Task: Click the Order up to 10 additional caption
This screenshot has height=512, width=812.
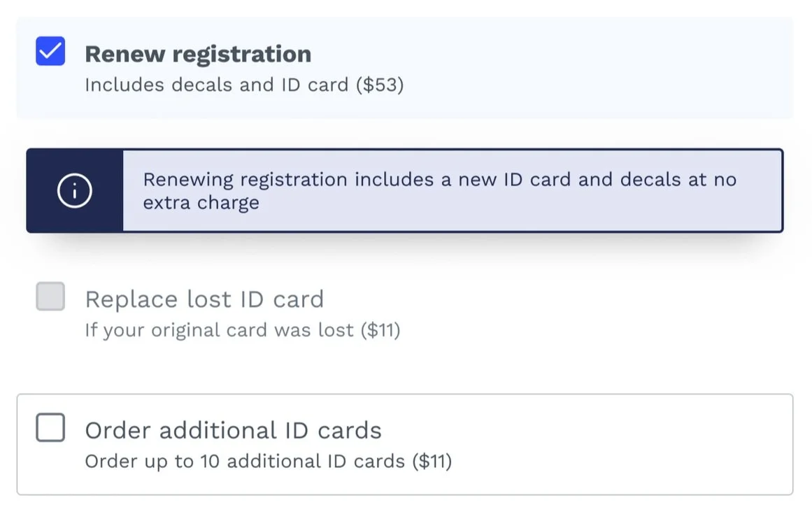Action: (269, 460)
